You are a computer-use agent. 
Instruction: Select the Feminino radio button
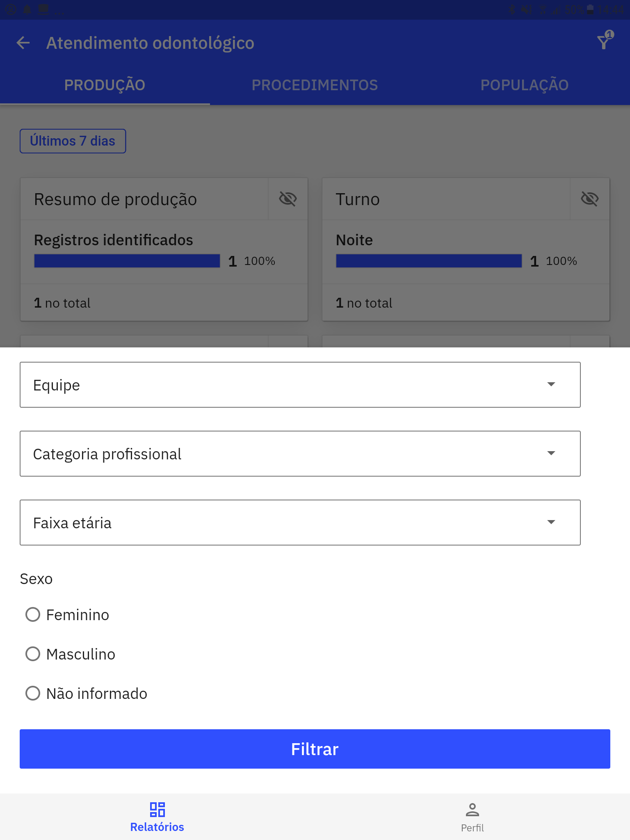click(x=33, y=614)
